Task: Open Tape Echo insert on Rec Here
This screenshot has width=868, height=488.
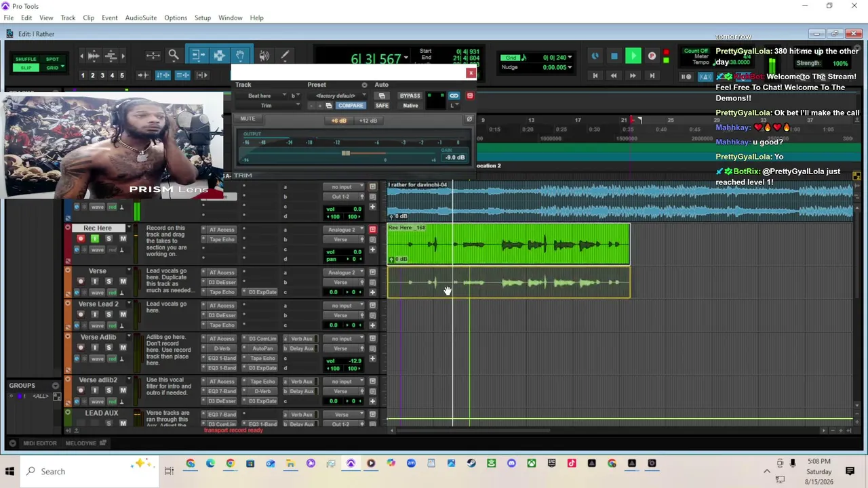Action: (222, 239)
